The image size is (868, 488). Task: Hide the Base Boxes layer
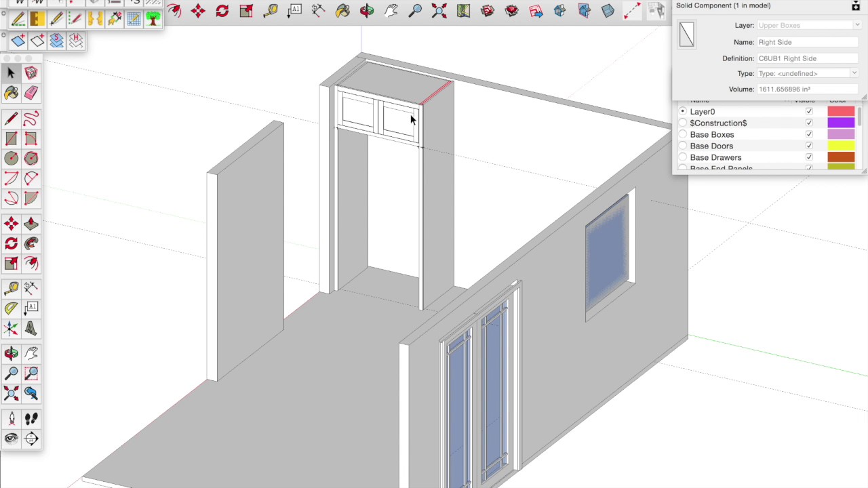pos(809,134)
